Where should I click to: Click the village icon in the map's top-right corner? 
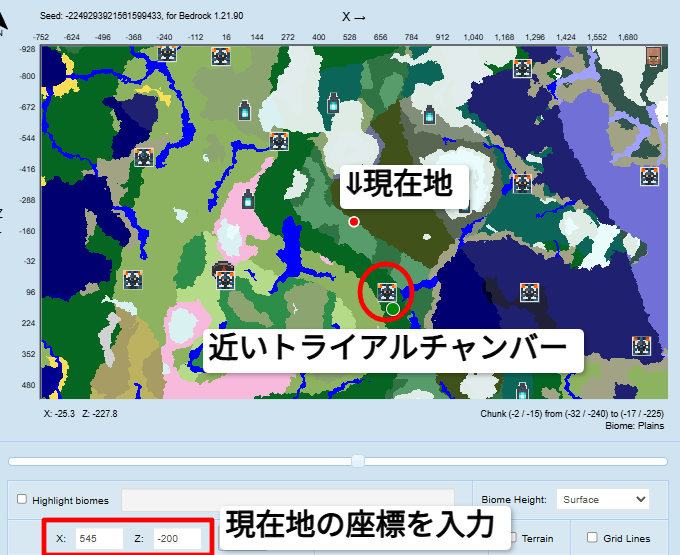click(x=654, y=56)
